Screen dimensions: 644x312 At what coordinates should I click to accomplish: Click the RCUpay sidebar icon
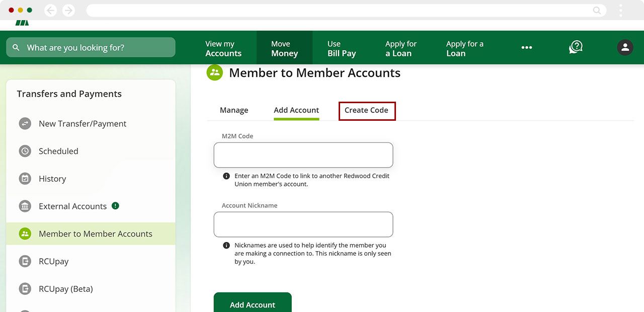(x=25, y=261)
